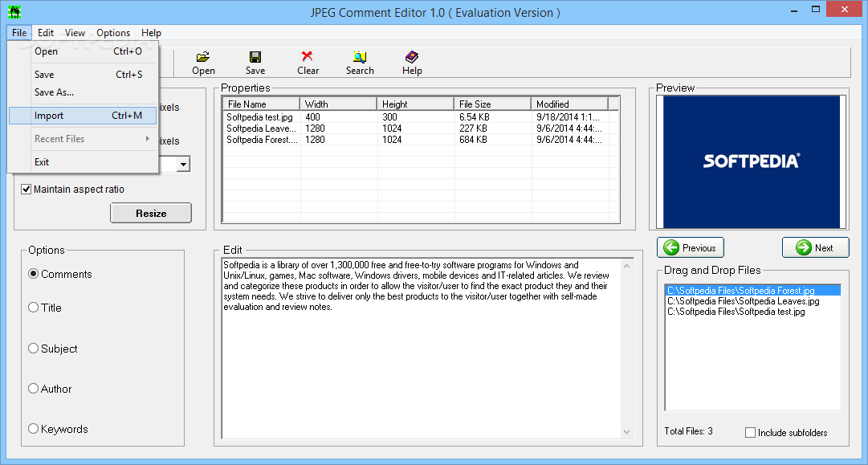Click the Save floppy disk toolbar icon
The width and height of the screenshot is (868, 465).
tap(255, 56)
